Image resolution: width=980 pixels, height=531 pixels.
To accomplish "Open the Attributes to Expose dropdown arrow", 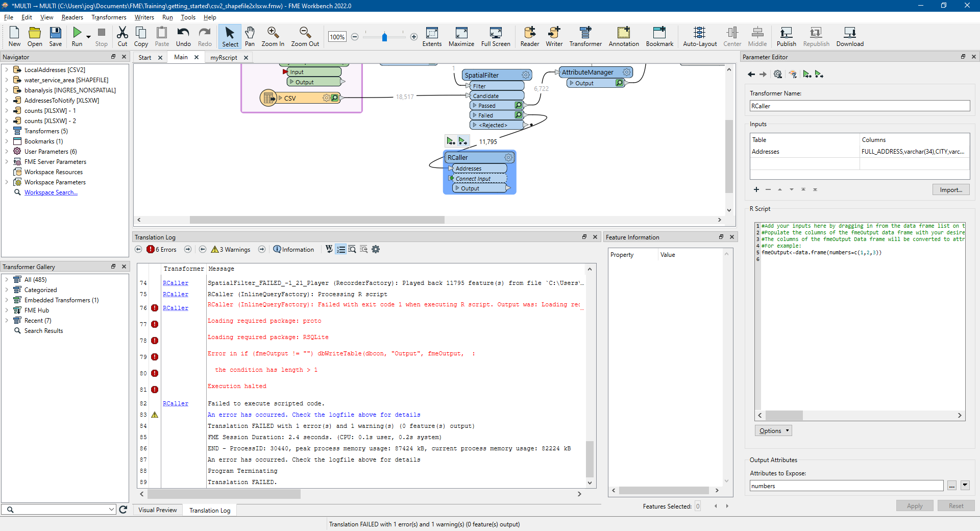I will 965,486.
